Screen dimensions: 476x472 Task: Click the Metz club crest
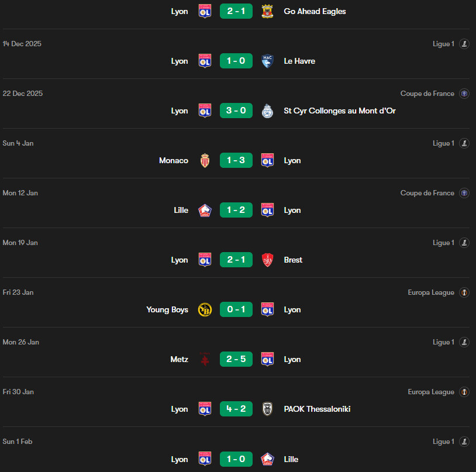click(205, 359)
